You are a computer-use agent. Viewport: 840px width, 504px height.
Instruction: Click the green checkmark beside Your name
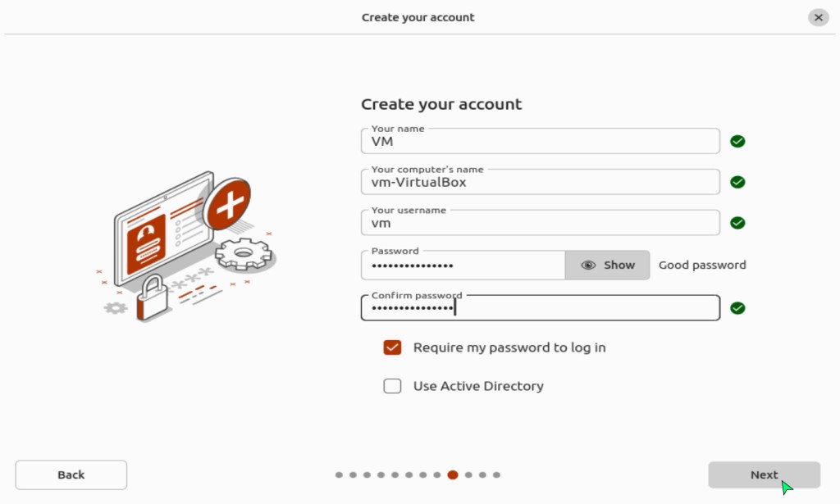pos(737,141)
